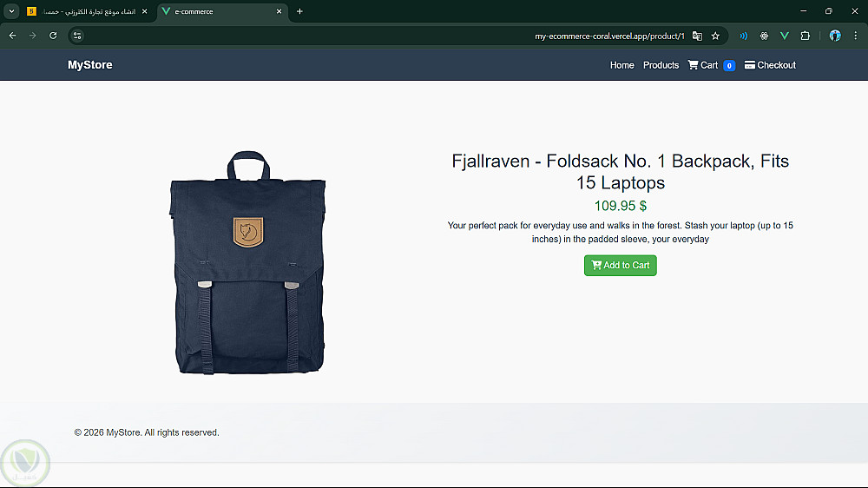Open the site information icon in address bar
The image size is (868, 488).
coord(77,36)
